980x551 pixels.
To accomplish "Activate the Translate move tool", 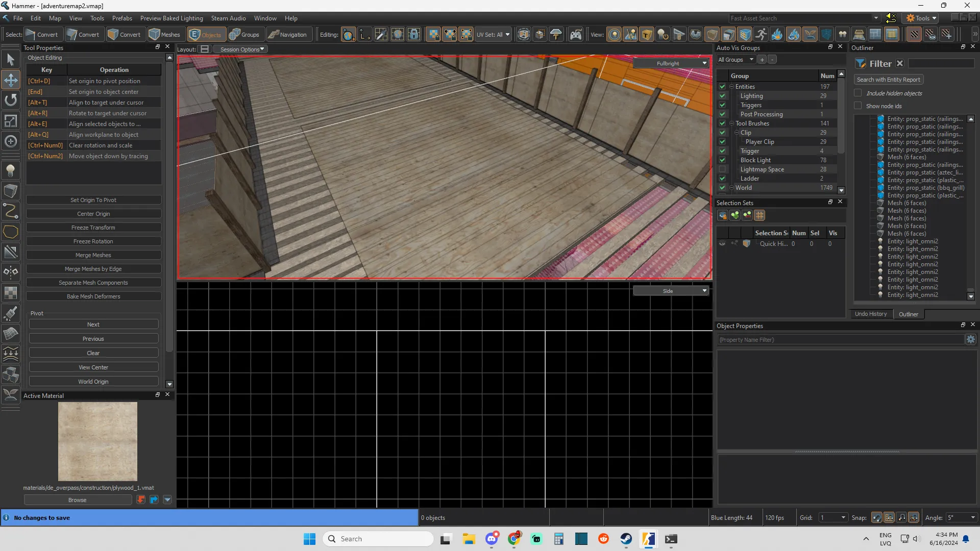I will [x=11, y=80].
